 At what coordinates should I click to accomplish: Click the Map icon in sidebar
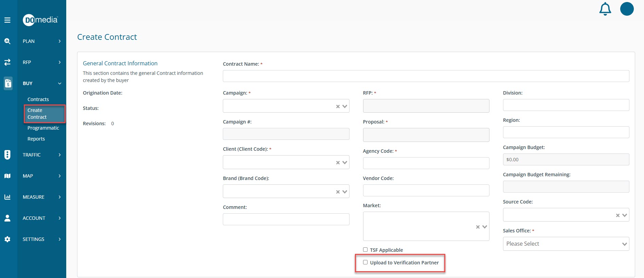pyautogui.click(x=7, y=176)
